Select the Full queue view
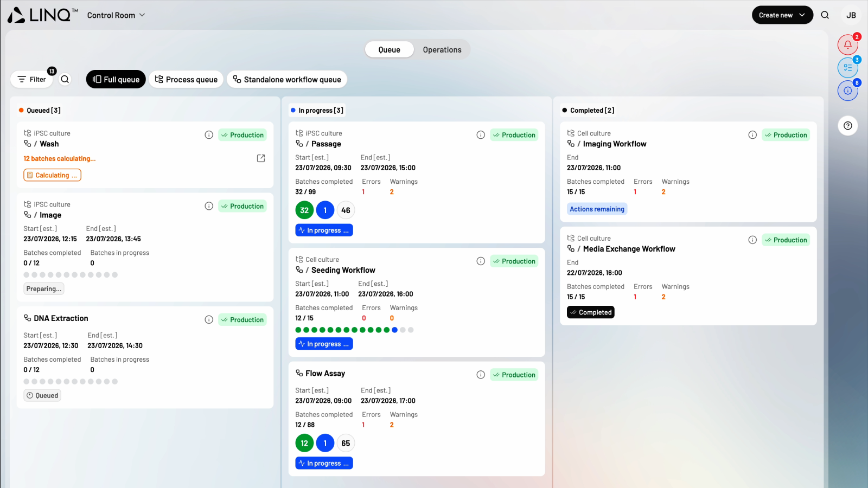The width and height of the screenshot is (868, 488). pos(116,79)
